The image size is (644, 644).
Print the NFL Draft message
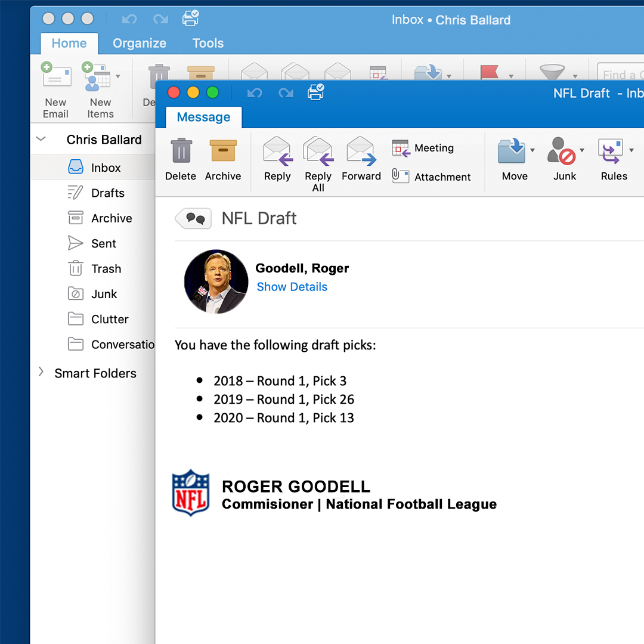pos(316,92)
